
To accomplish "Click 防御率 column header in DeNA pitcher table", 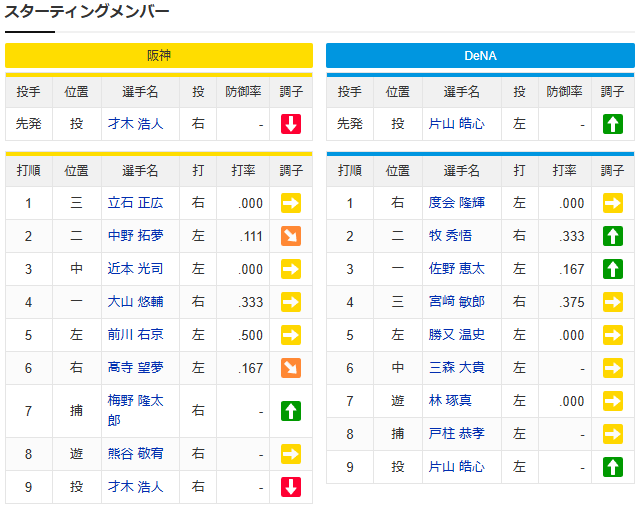I will pyautogui.click(x=564, y=92).
